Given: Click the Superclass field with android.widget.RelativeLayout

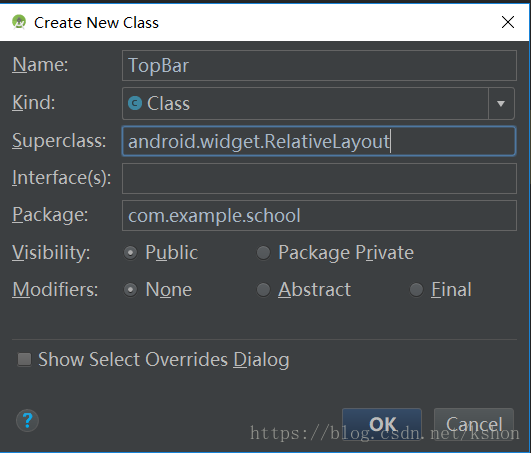Looking at the screenshot, I should tap(319, 141).
